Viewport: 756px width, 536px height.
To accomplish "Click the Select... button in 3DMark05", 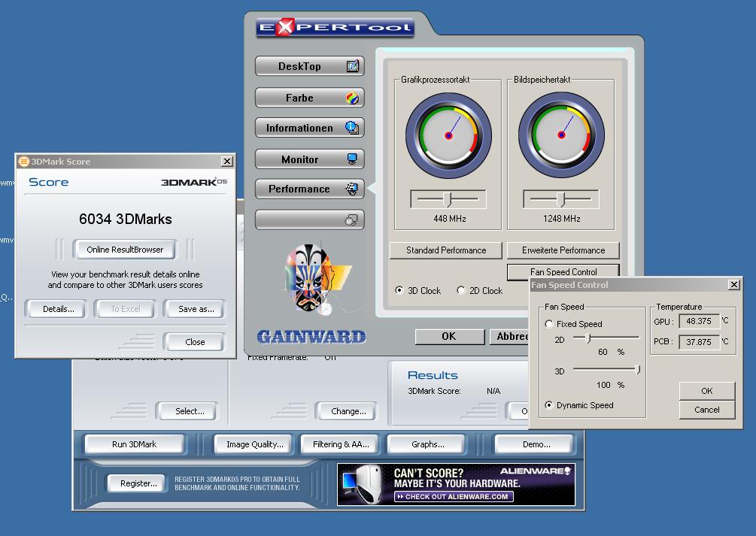I will pyautogui.click(x=189, y=411).
